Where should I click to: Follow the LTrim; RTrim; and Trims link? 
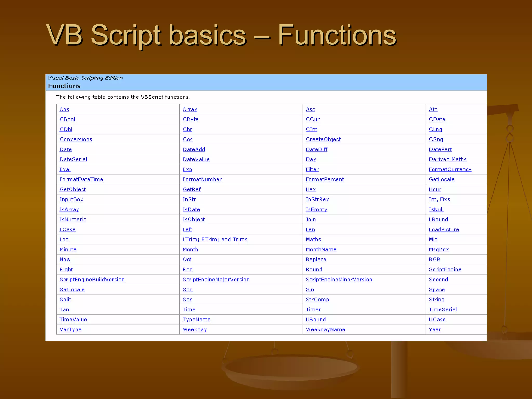point(215,239)
